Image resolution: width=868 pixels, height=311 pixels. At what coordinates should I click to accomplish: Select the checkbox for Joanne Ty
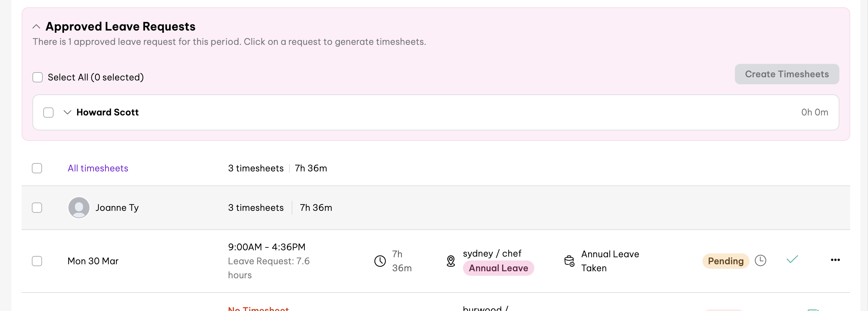click(x=37, y=208)
